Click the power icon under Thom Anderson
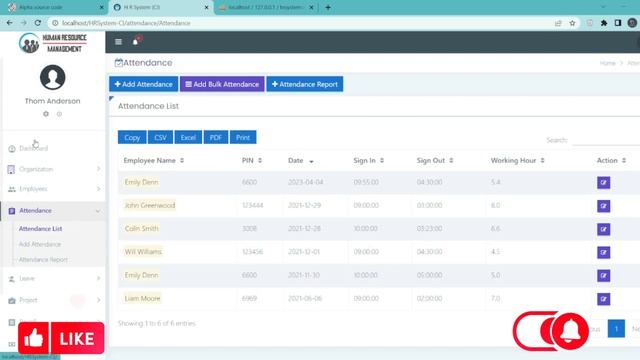The width and height of the screenshot is (640, 360). (59, 114)
